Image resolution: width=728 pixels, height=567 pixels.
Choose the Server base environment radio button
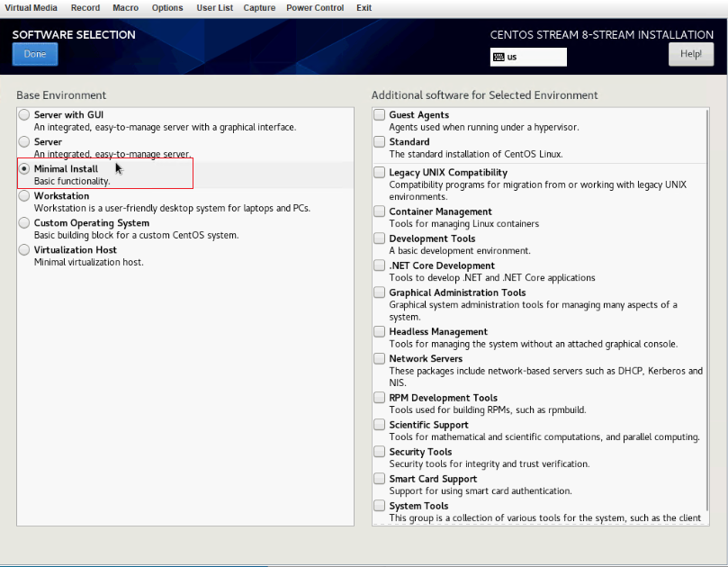(24, 141)
